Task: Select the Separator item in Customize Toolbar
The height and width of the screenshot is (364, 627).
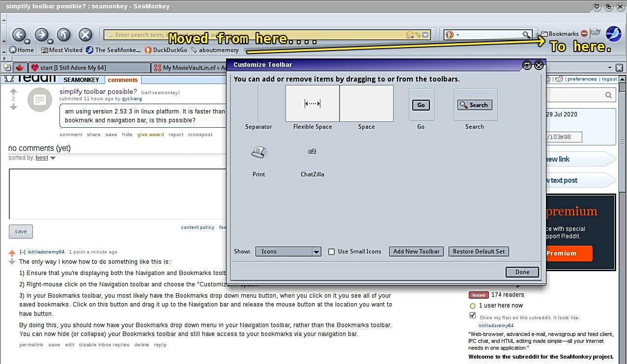Action: [258, 108]
